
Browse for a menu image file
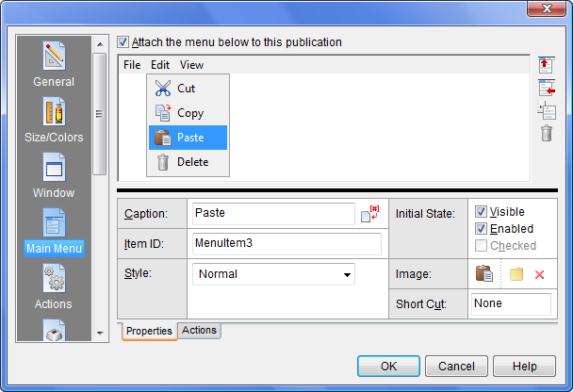pyautogui.click(x=516, y=275)
